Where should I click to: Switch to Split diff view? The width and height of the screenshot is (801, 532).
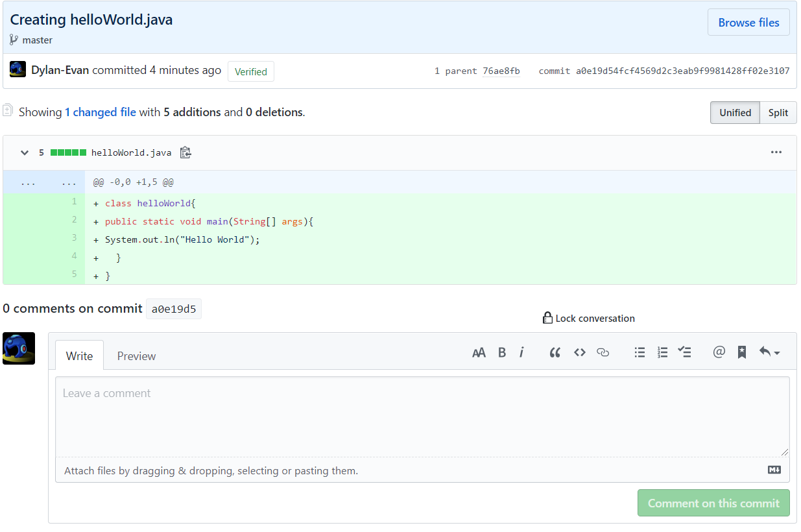778,112
